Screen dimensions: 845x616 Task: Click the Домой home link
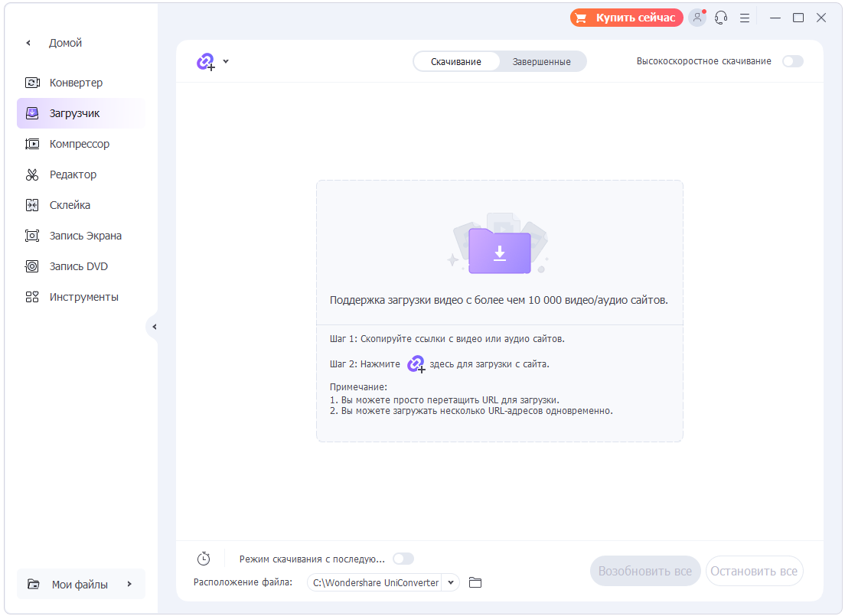[x=65, y=43]
